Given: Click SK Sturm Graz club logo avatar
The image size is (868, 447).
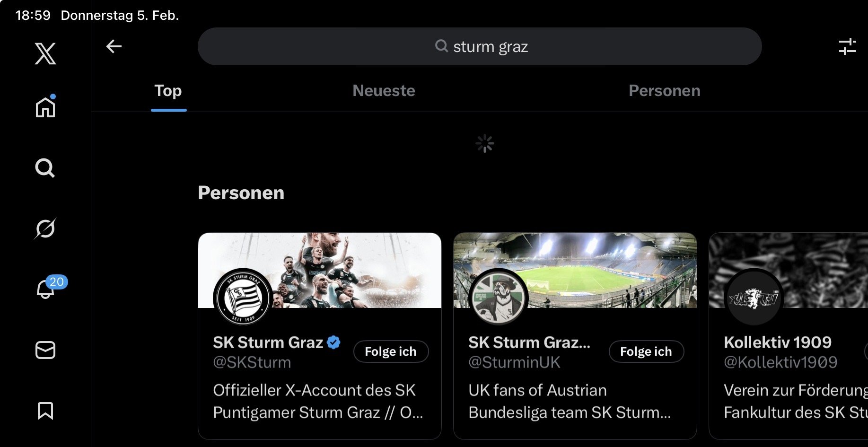Looking at the screenshot, I should tap(243, 297).
